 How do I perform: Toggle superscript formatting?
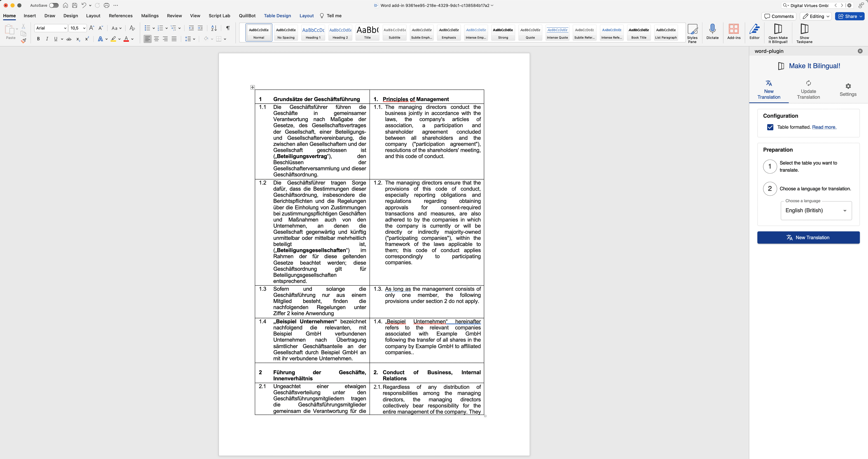(x=87, y=39)
